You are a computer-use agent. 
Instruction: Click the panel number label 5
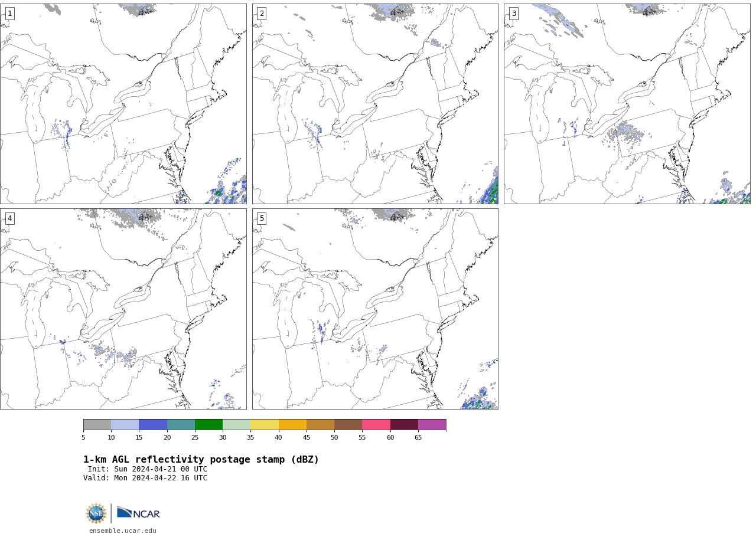click(x=262, y=218)
